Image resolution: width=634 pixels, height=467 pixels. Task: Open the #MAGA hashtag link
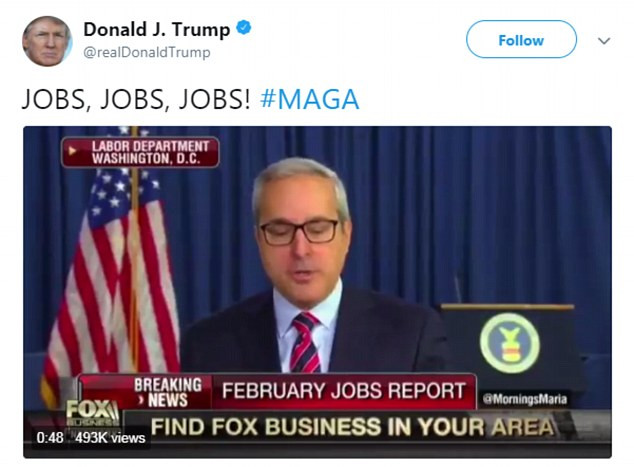[x=310, y=99]
